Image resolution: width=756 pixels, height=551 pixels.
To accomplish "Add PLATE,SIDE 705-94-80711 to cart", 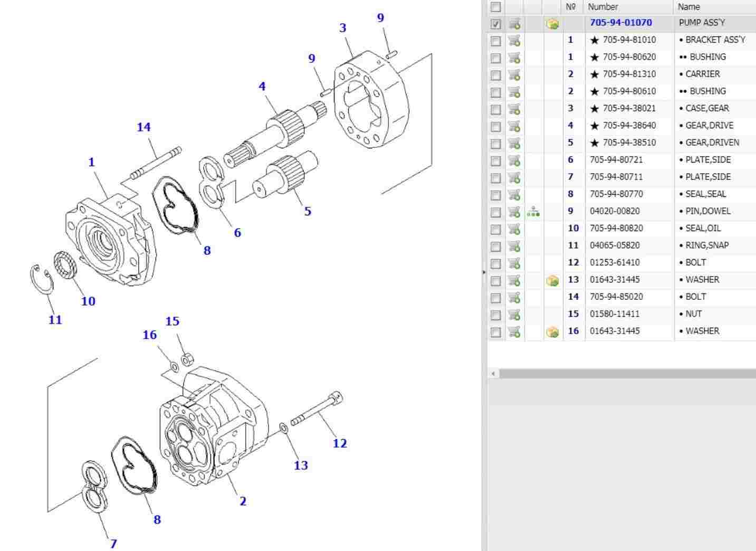I will (514, 178).
